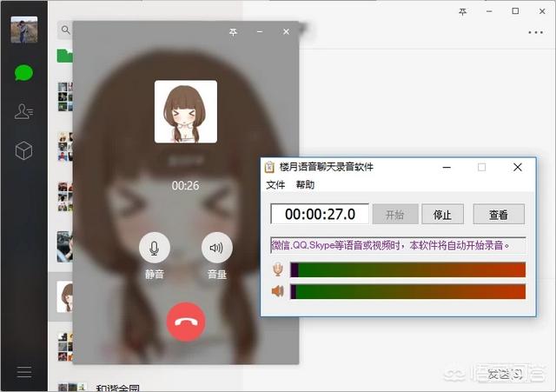Screen dimensions: 556x392
Task: Click the disabled 开始 button
Action: click(394, 214)
